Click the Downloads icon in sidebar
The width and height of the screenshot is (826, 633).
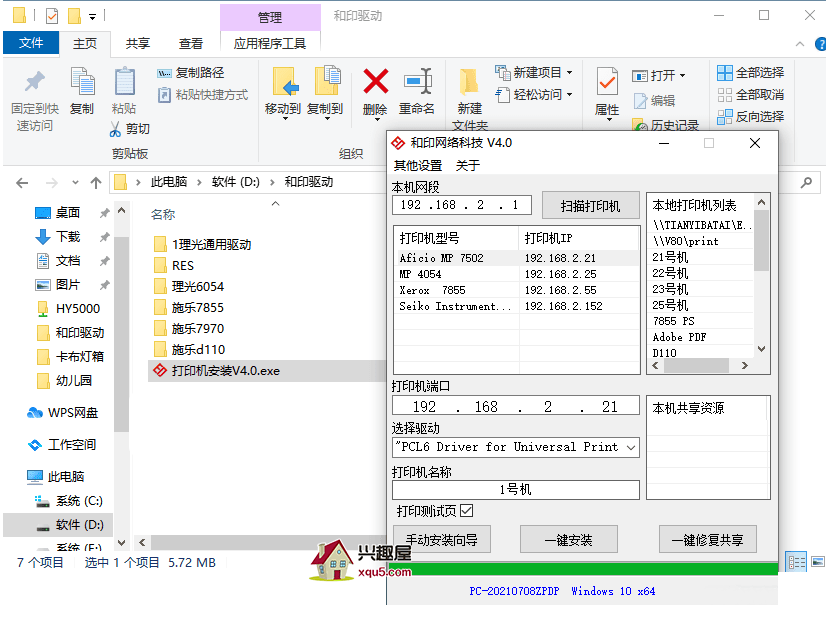pos(43,237)
